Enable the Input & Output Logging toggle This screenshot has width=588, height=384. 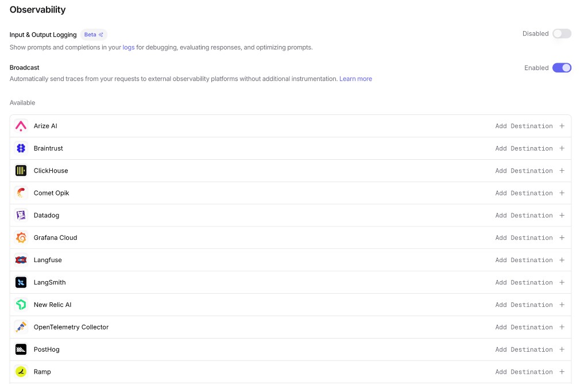click(x=562, y=34)
